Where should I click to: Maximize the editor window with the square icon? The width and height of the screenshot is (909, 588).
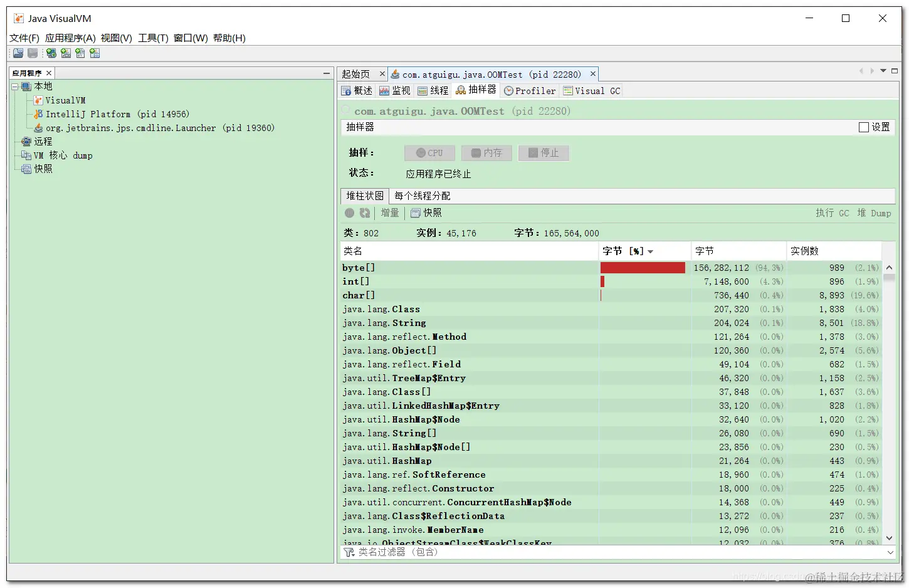[x=895, y=71]
